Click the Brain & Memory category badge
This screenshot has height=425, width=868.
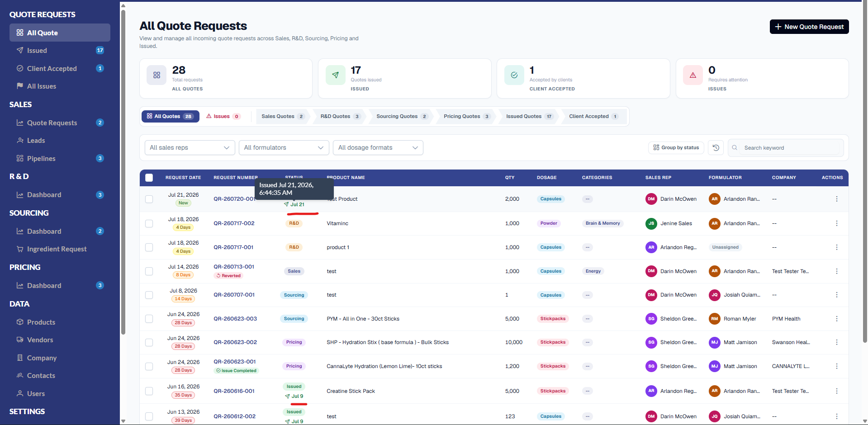(602, 223)
